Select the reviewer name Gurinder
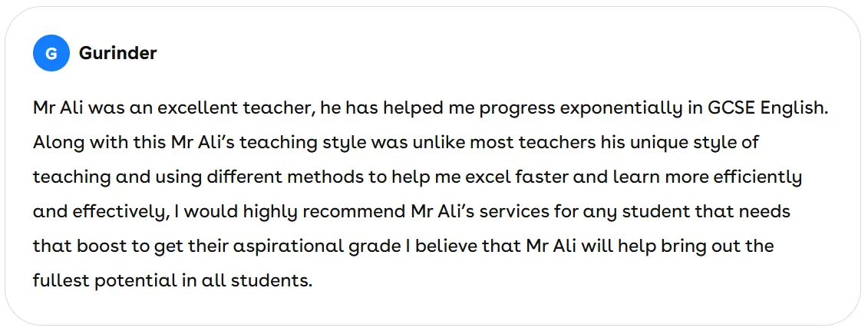This screenshot has width=868, height=331. (118, 53)
